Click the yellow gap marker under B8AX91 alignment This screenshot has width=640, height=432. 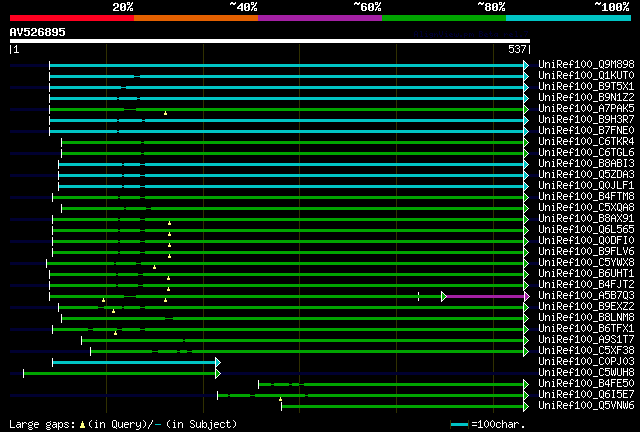pyautogui.click(x=169, y=223)
